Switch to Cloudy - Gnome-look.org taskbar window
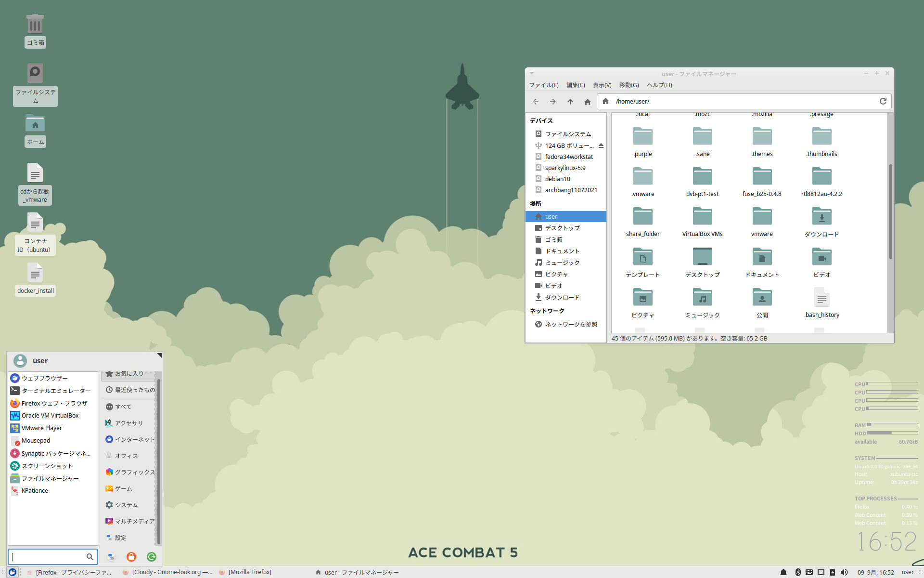Screen dimensions: 924x578 click(x=167, y=572)
